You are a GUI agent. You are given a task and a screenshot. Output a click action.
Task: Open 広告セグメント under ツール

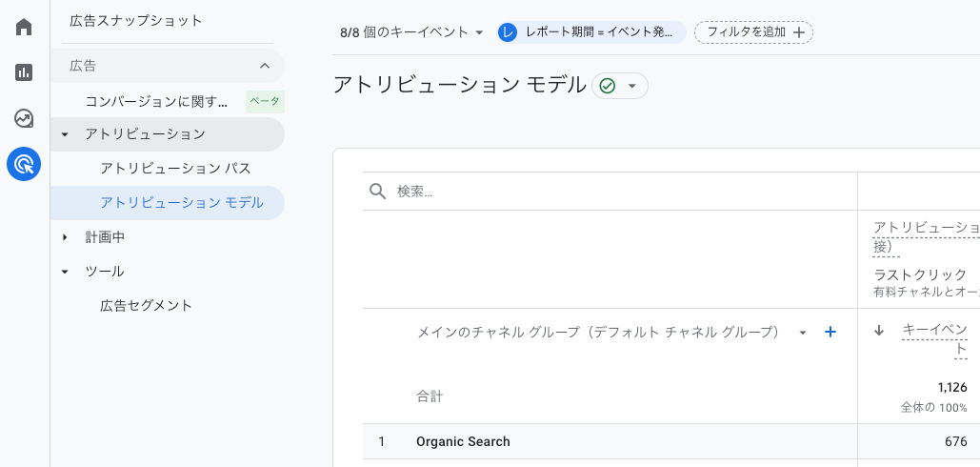[147, 306]
